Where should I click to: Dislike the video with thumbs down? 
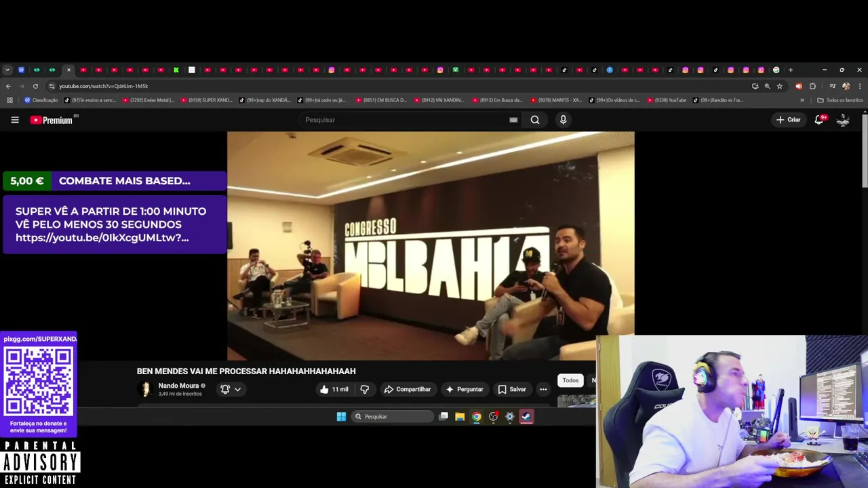[365, 389]
